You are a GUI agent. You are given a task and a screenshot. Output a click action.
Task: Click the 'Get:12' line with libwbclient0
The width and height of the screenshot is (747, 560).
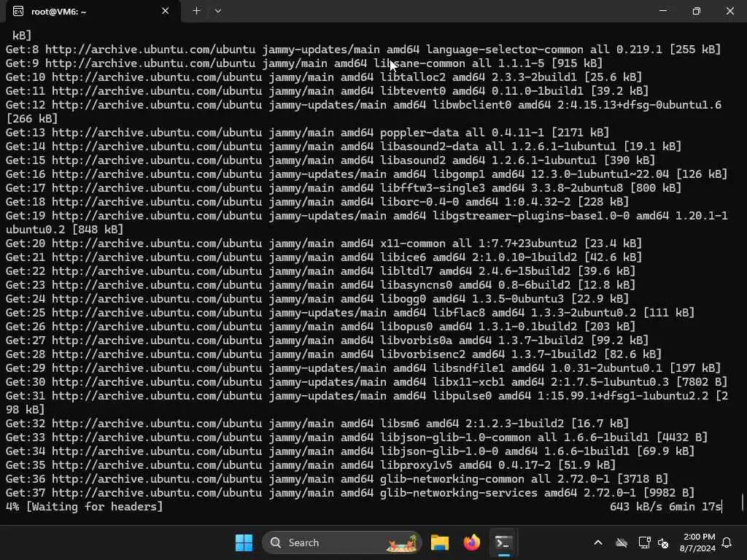click(363, 112)
